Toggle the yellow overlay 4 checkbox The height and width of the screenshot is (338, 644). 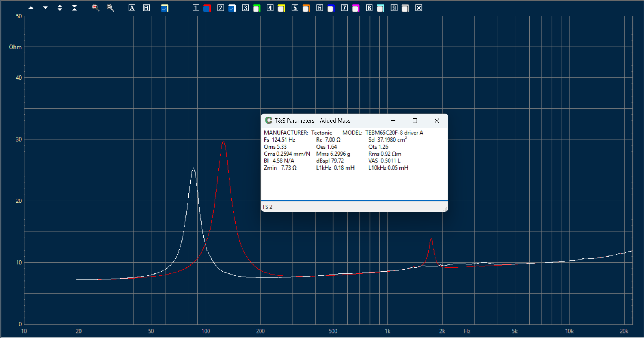coord(282,8)
